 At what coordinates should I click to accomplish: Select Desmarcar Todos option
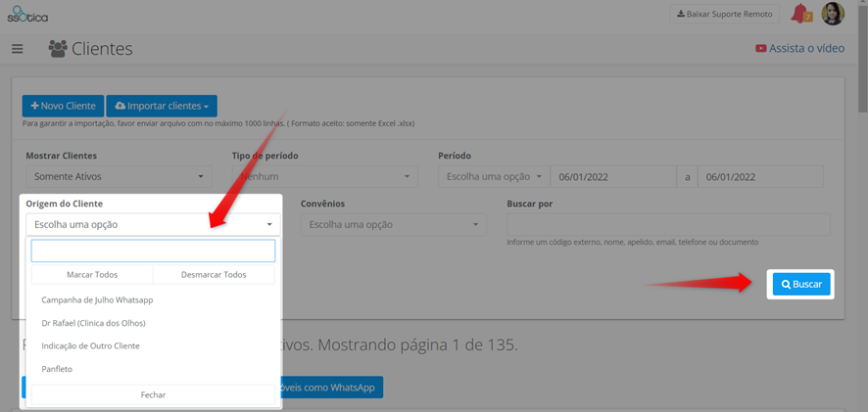214,275
